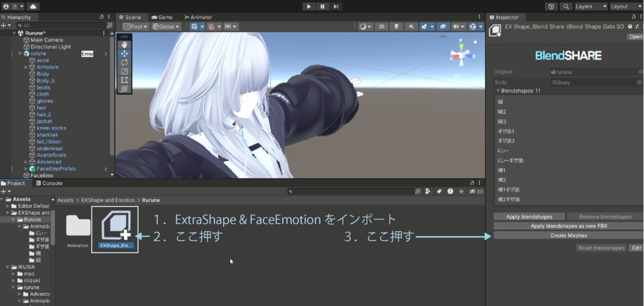Click Search by Label icon in Project
Image resolution: width=644 pixels, height=306 pixels.
coord(439,191)
